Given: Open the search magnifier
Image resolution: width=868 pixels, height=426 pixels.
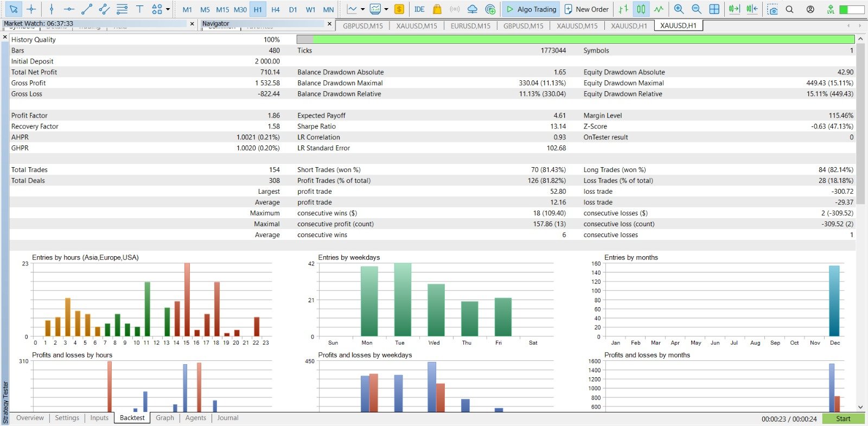Looking at the screenshot, I should click(x=790, y=9).
